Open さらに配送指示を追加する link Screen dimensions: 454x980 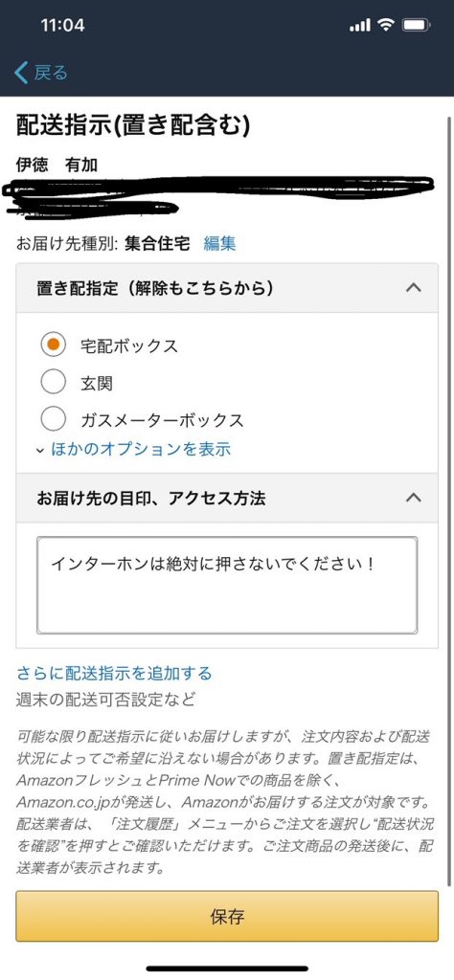[x=114, y=673]
